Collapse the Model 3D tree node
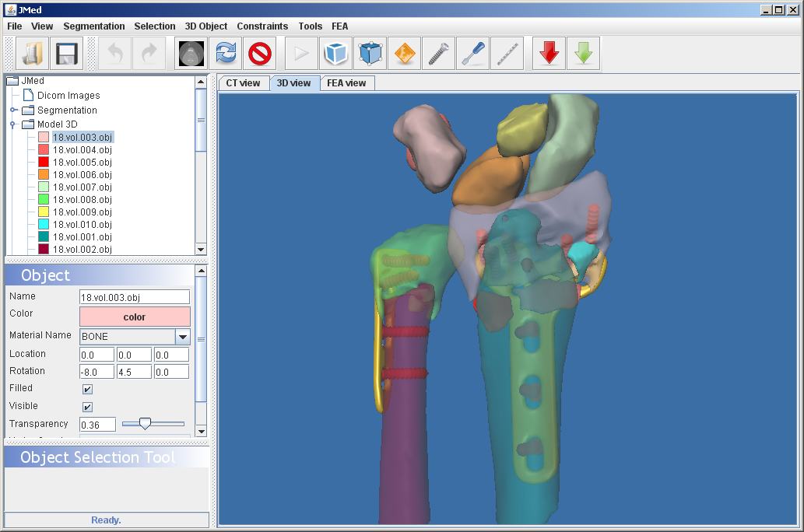Screen dimensions: 804x532 pos(13,124)
